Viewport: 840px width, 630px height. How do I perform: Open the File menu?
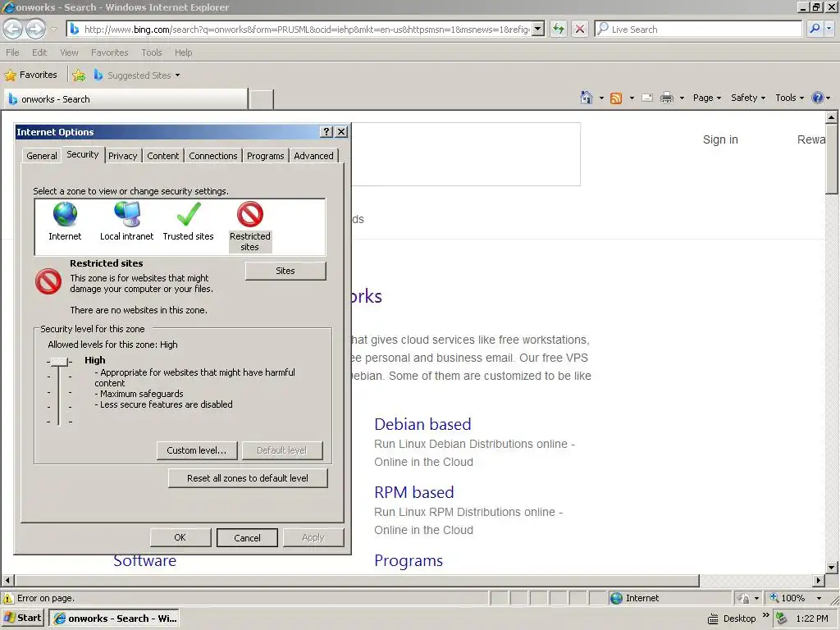pyautogui.click(x=12, y=52)
